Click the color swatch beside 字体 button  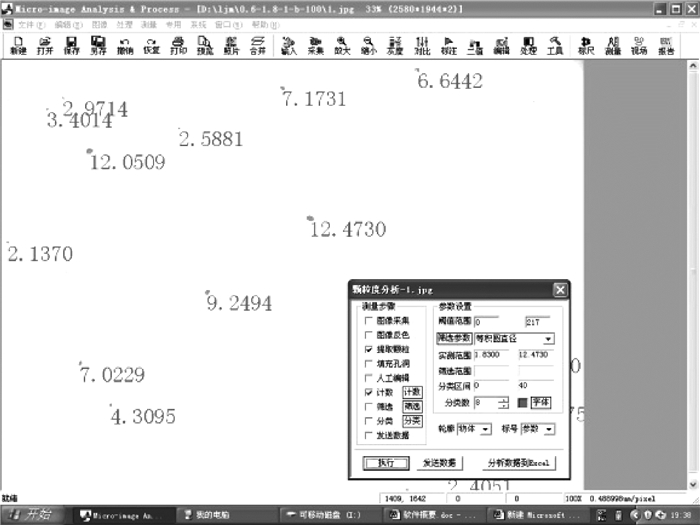click(521, 402)
